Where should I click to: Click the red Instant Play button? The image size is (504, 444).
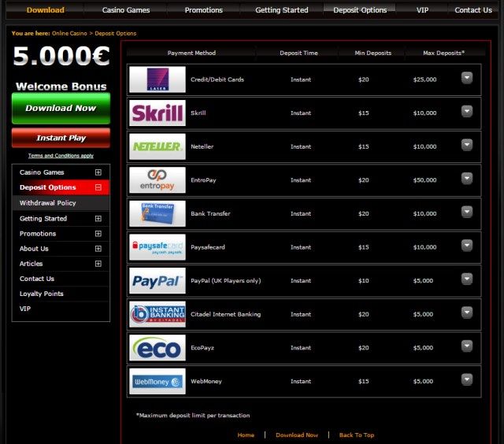click(x=61, y=138)
